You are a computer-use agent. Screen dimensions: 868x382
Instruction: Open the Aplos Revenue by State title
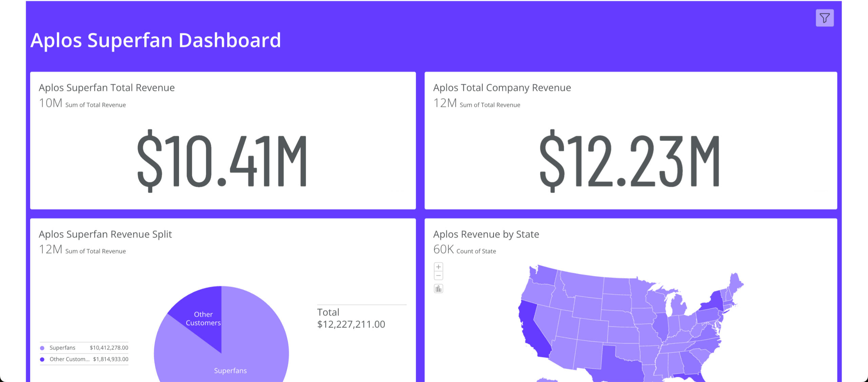(486, 234)
